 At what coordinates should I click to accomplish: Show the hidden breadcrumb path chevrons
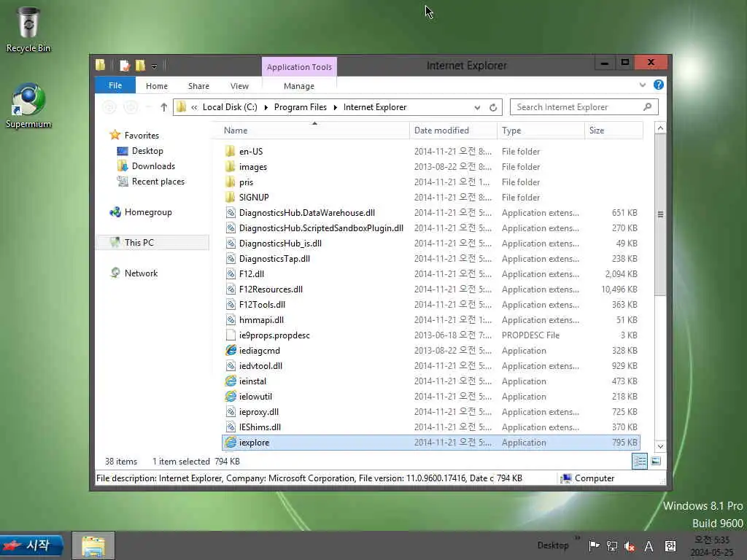(x=194, y=108)
